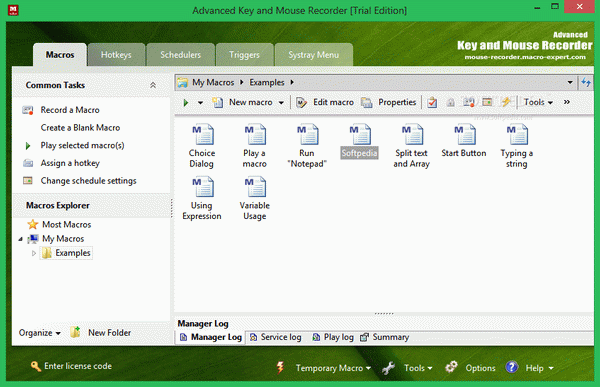Open Properties from the toolbar
This screenshot has height=387, width=600.
click(388, 102)
